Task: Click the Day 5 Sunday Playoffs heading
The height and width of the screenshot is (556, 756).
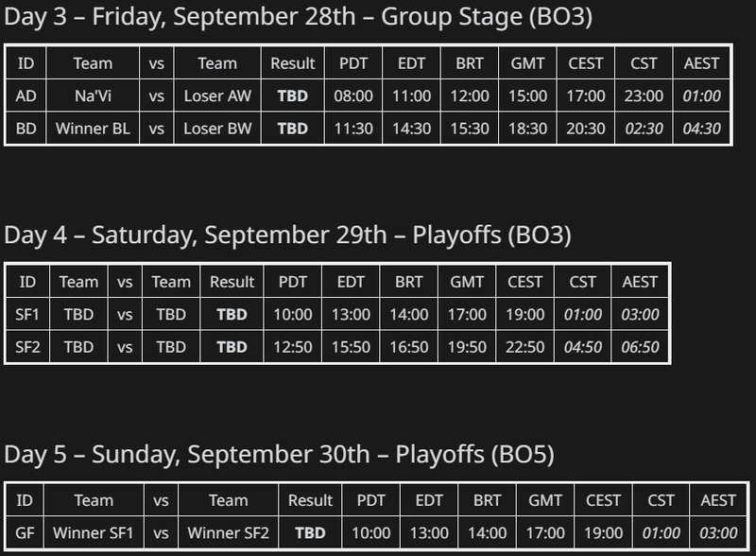Action: 279,454
